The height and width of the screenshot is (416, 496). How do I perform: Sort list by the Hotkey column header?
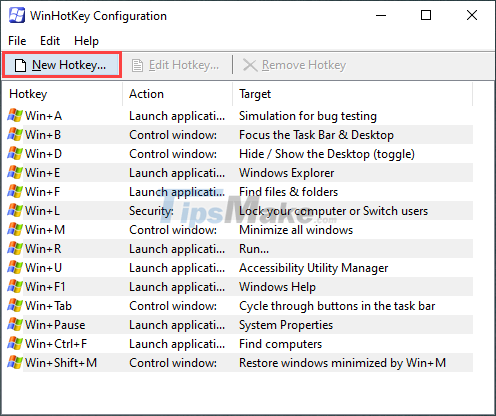tap(62, 94)
